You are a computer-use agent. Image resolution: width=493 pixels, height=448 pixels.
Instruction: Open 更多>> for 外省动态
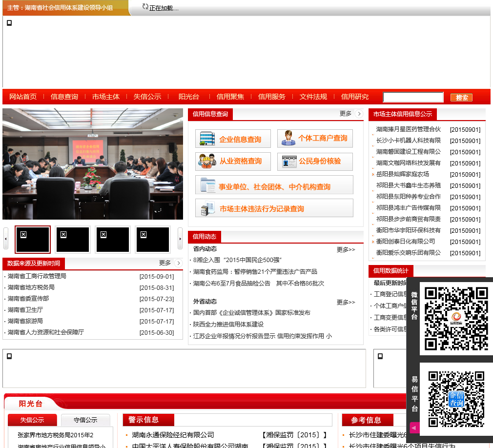pyautogui.click(x=346, y=303)
